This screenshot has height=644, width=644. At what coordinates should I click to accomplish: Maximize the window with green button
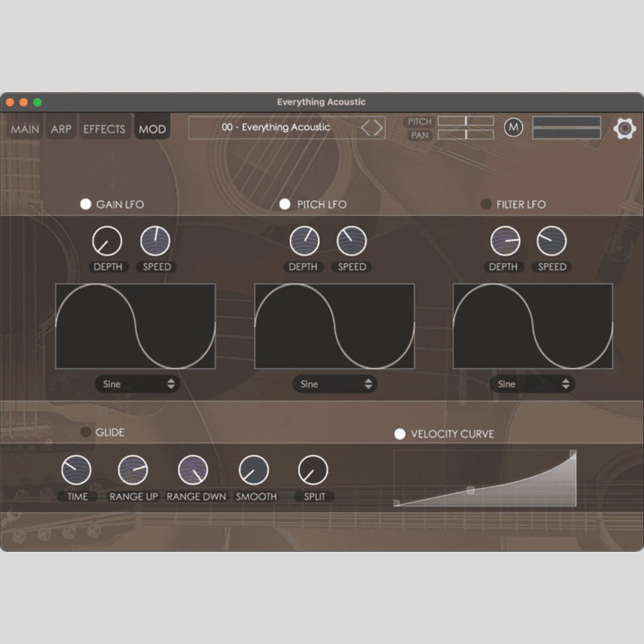tap(38, 102)
